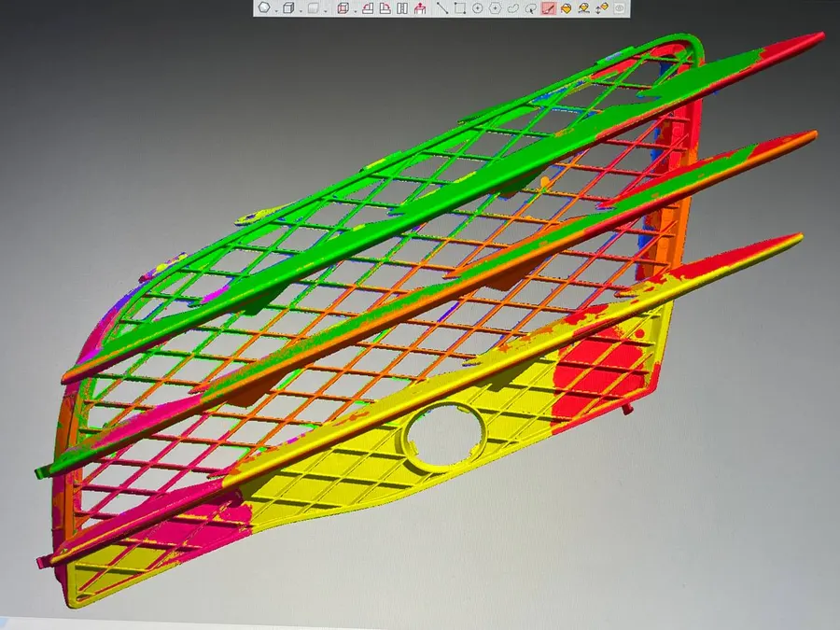Select the freehand Lasso selection tool
This screenshot has height=630, width=840.
(512, 7)
